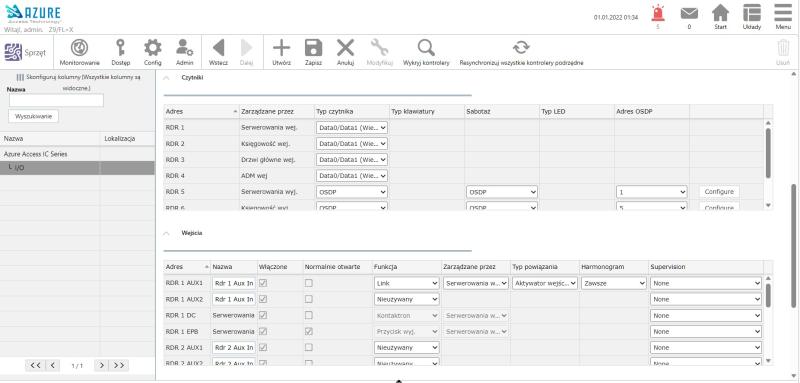Click the Nazwa search input field
The image size is (800, 383).
click(56, 100)
